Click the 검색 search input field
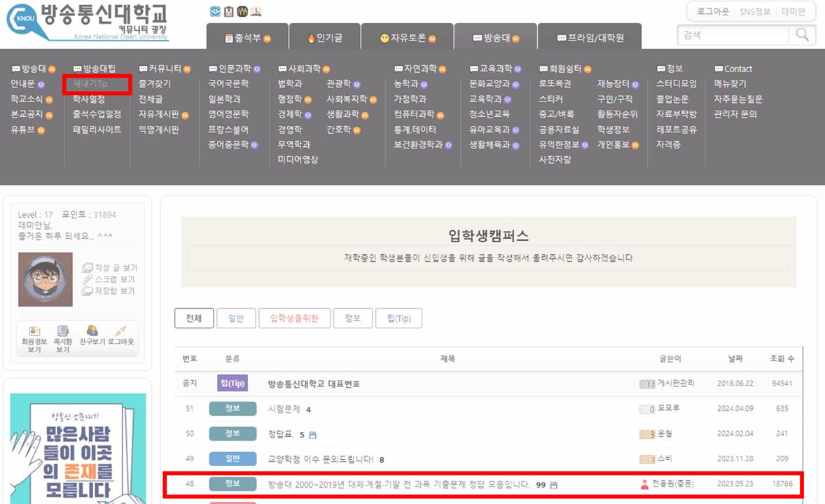Screen dimensions: 825x504 coord(734,35)
